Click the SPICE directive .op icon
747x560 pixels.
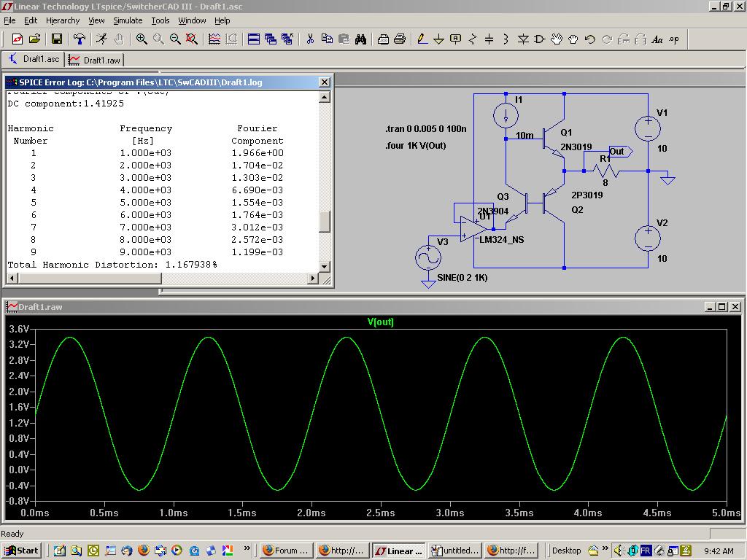tap(673, 39)
